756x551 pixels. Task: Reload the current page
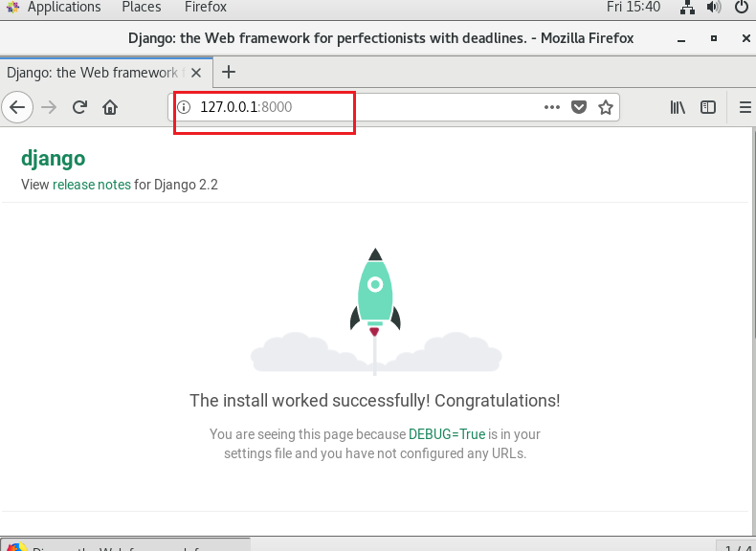click(x=79, y=107)
